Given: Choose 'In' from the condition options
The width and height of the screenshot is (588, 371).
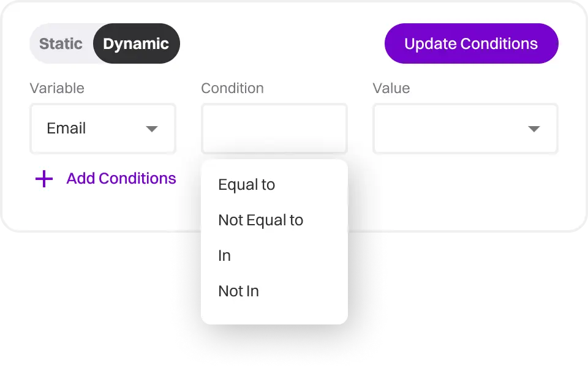Looking at the screenshot, I should click(224, 255).
